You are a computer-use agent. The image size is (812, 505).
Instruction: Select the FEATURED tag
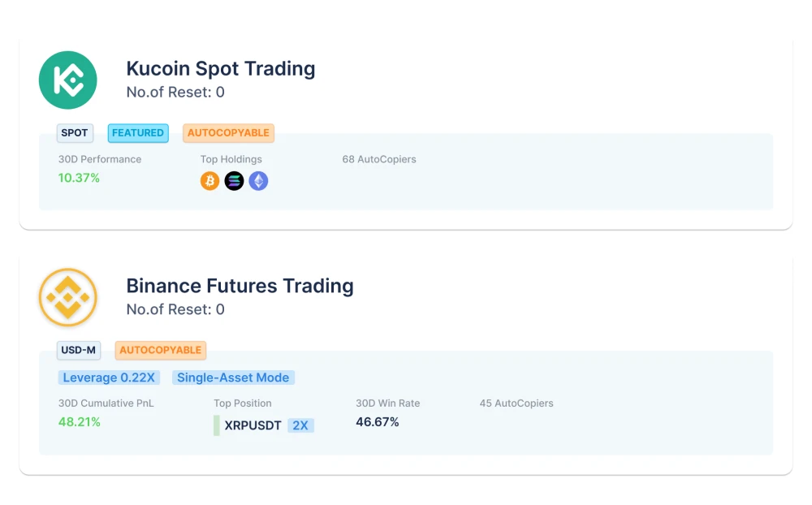click(138, 133)
